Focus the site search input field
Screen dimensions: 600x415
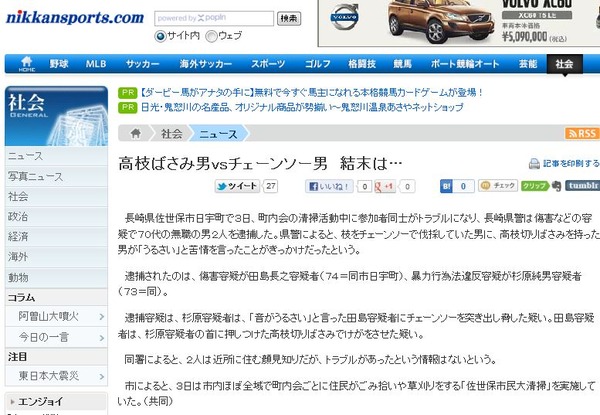(x=214, y=18)
